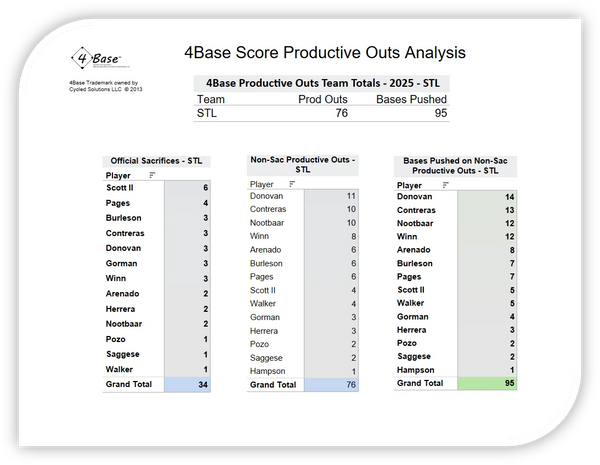The height and width of the screenshot is (465, 600).
Task: Select 'Nootbaar' in Official Sacrifices table
Action: [x=124, y=324]
